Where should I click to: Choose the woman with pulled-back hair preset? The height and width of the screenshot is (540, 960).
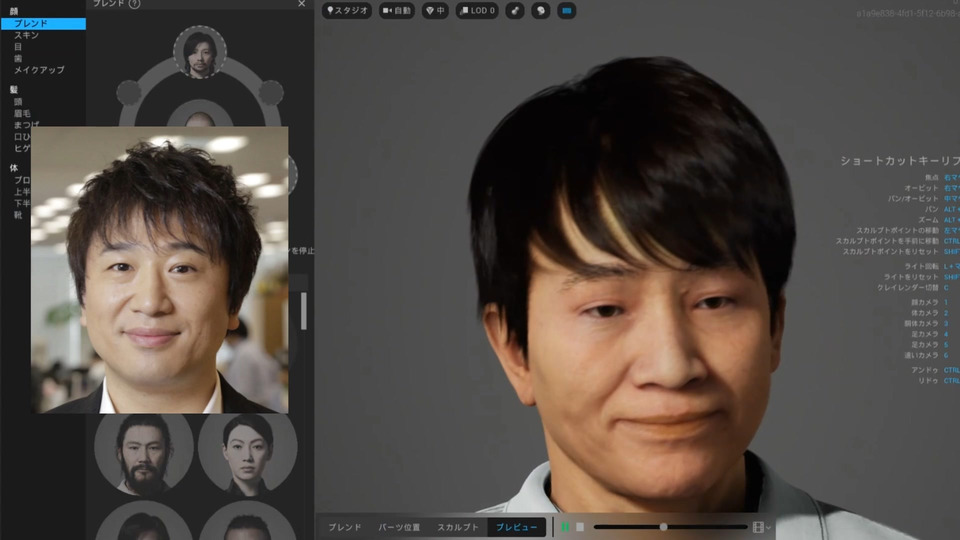point(248,454)
